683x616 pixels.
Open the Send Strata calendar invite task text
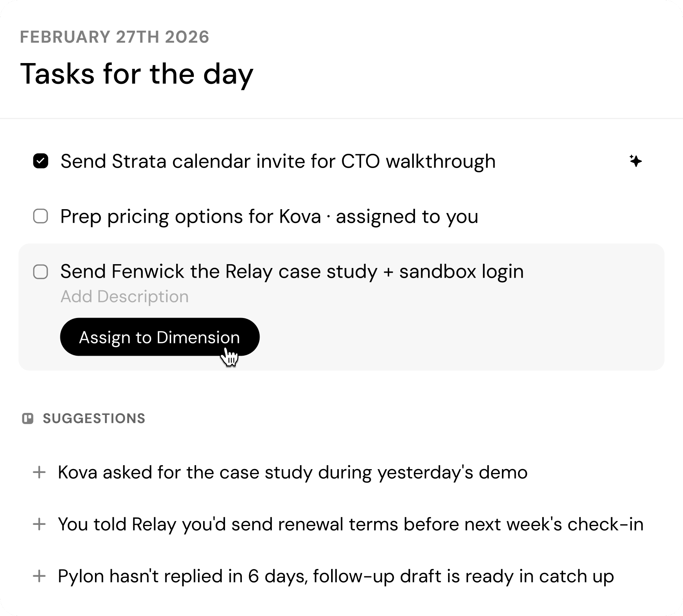pyautogui.click(x=278, y=161)
